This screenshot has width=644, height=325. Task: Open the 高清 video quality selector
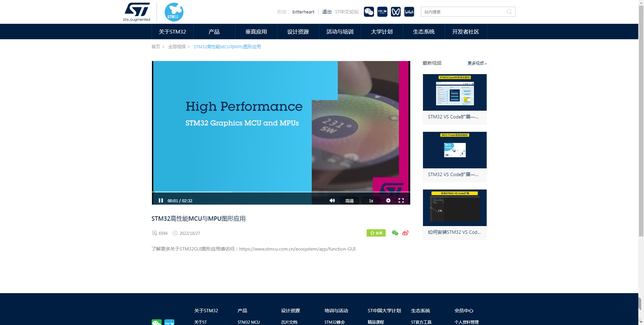tap(350, 201)
